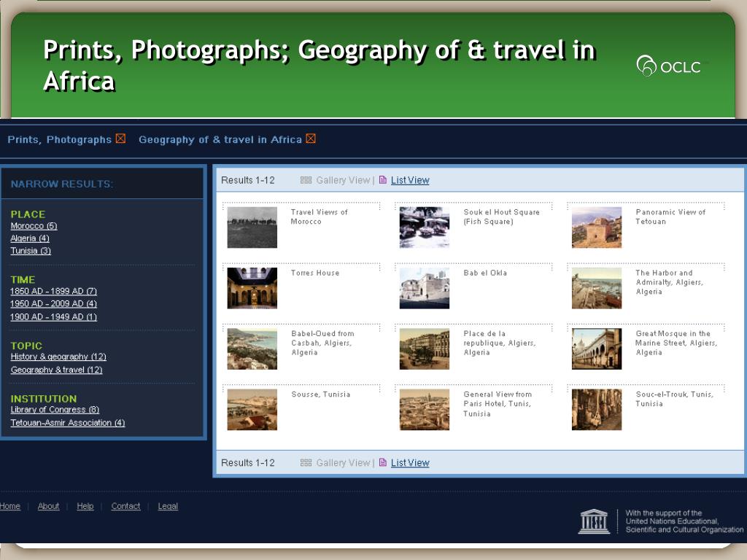Narrow results to Algeria (4)
The width and height of the screenshot is (747, 560).
pyautogui.click(x=30, y=238)
